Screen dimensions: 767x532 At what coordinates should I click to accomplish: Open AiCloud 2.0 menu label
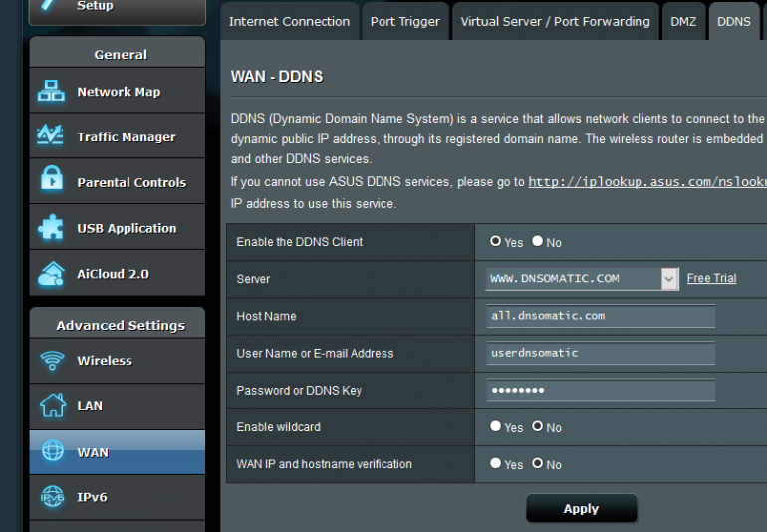click(x=113, y=274)
